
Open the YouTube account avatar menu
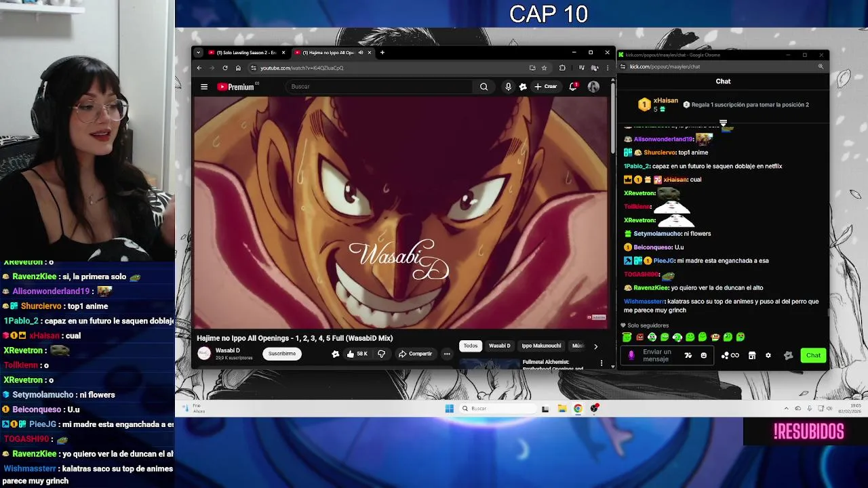593,87
